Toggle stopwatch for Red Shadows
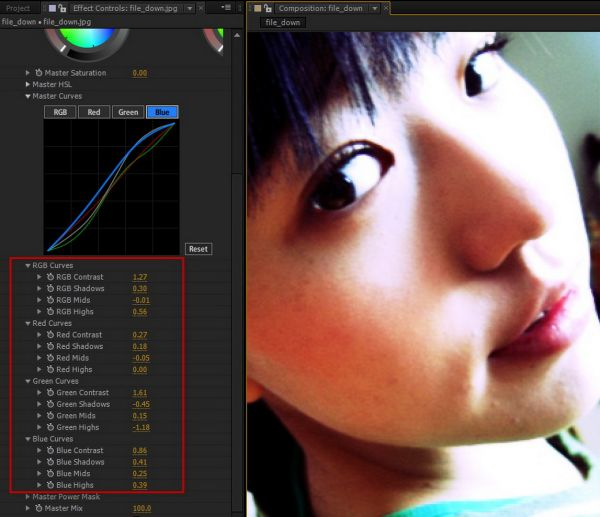This screenshot has height=517, width=600. click(x=51, y=346)
